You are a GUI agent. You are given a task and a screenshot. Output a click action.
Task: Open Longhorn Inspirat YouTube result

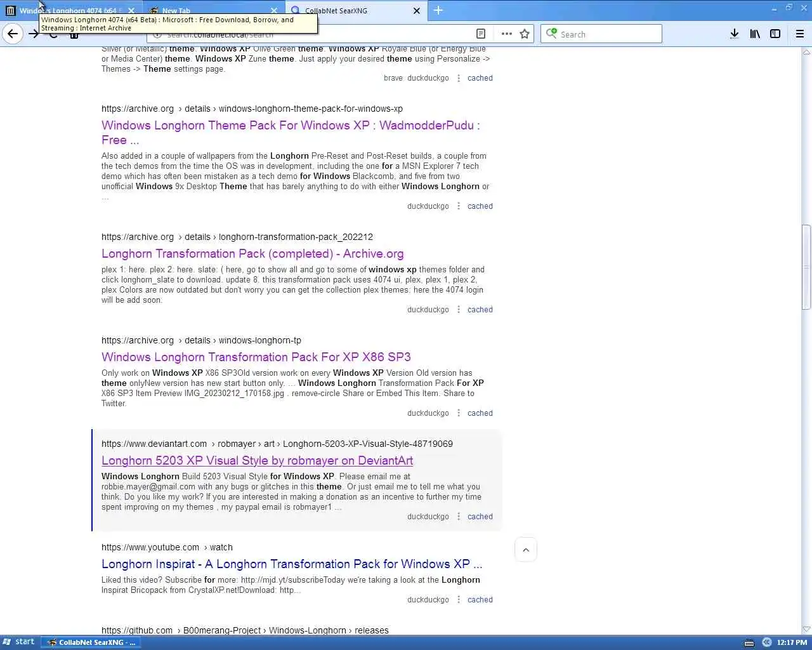292,564
